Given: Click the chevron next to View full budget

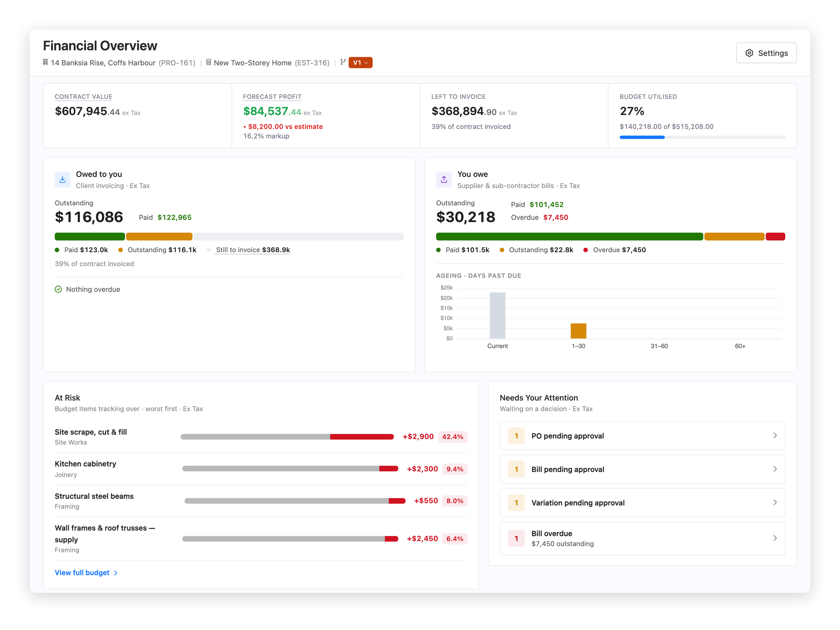Looking at the screenshot, I should (x=116, y=573).
